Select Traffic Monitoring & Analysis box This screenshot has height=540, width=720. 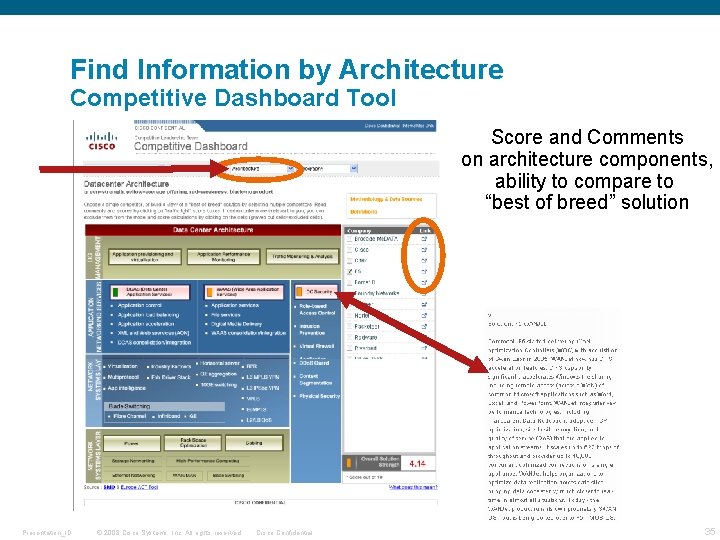click(x=303, y=257)
